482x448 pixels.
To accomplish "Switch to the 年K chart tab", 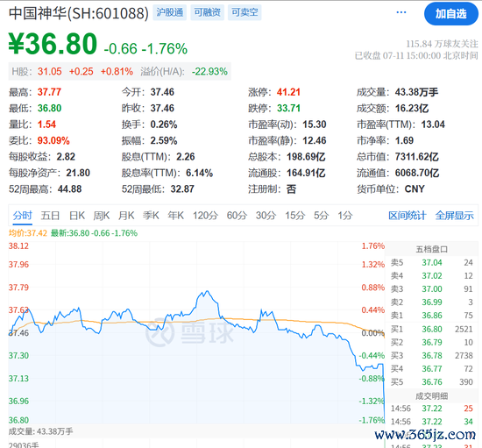I will pos(176,216).
